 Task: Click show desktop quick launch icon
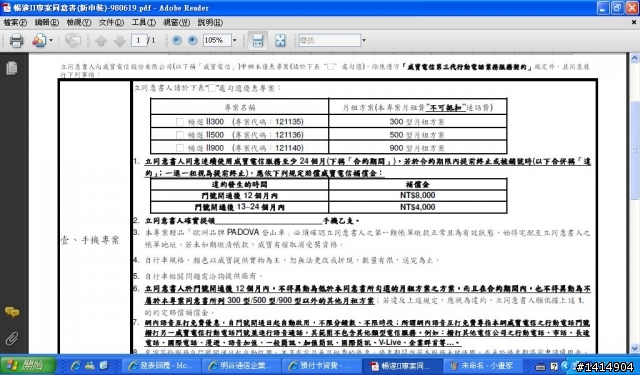(x=104, y=366)
